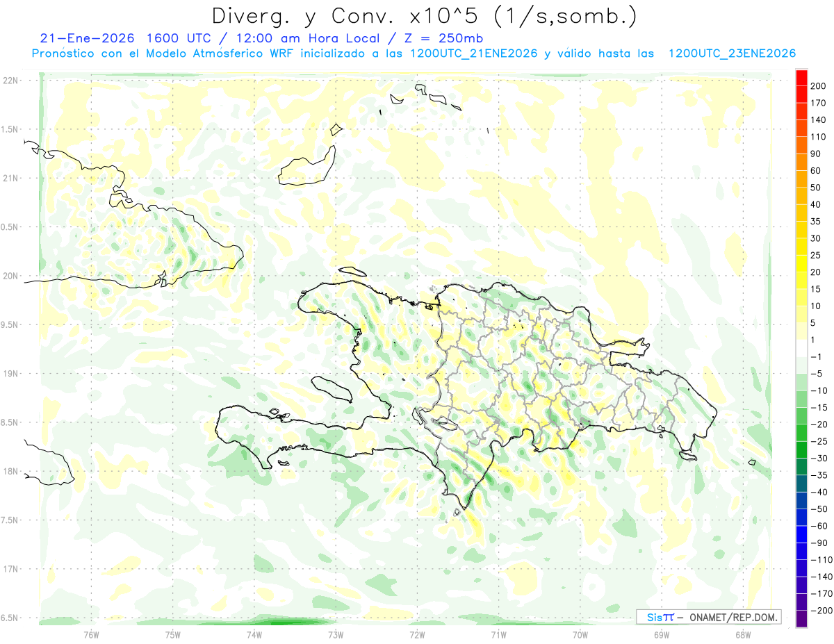Click the '76W' longitude label
834x644 pixels.
(x=91, y=635)
